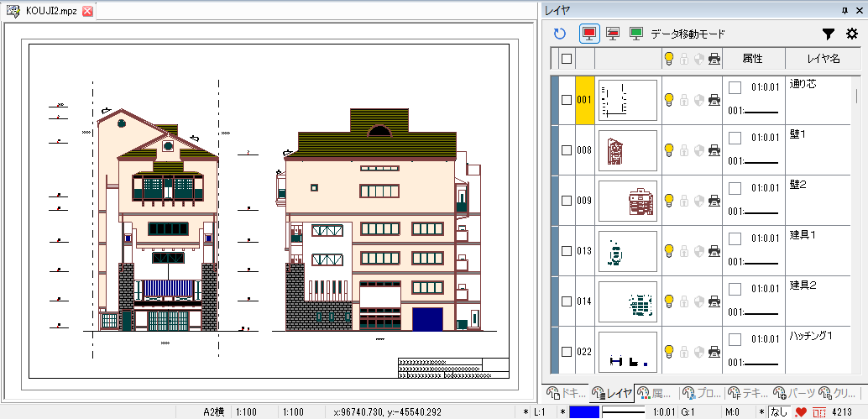Screen dimensions: 868x419
Task: Select the half-red monitor display mode icon
Action: pyautogui.click(x=613, y=34)
